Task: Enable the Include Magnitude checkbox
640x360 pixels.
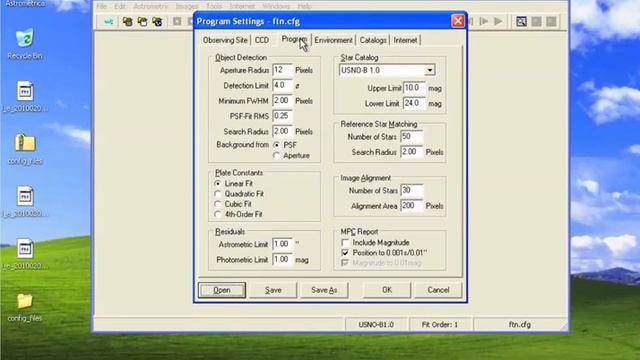Action: (x=345, y=242)
